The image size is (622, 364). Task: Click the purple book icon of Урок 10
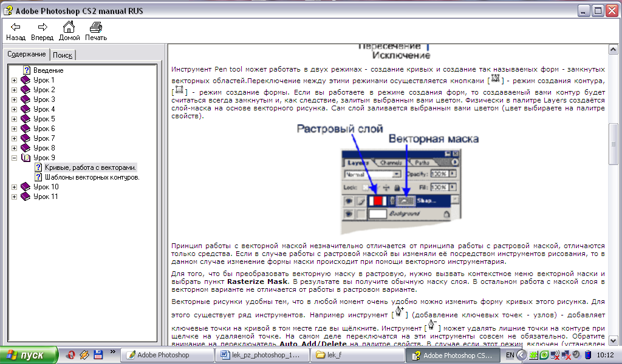coord(26,187)
